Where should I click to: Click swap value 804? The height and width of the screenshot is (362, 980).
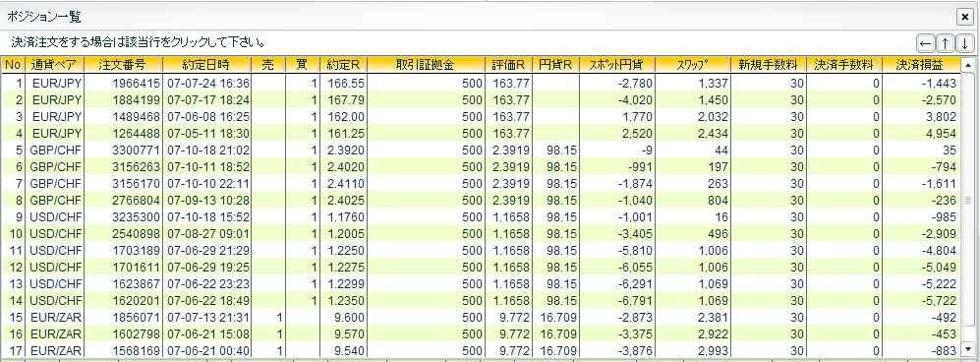click(719, 201)
